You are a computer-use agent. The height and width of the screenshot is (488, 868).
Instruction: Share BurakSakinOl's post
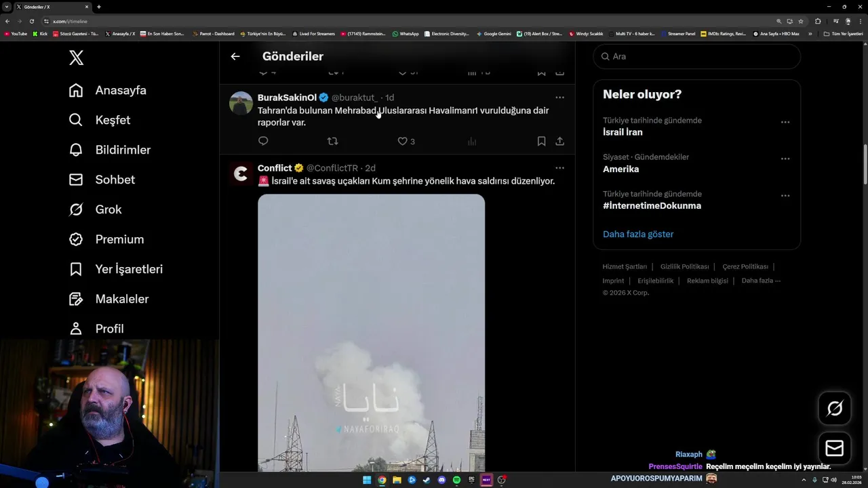[x=559, y=141]
